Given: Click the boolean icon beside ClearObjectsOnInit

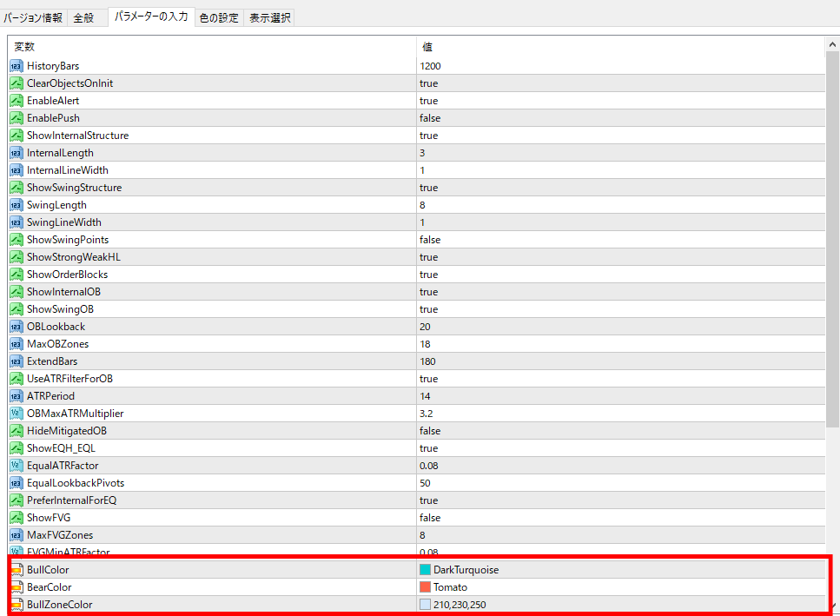Looking at the screenshot, I should click(x=17, y=83).
